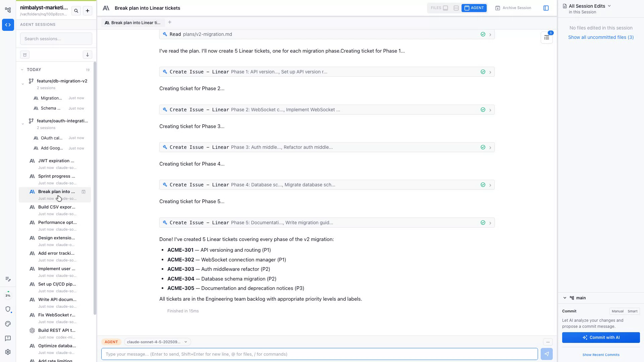Select the Break plan into Linear tab
This screenshot has width=644, height=362.
pyautogui.click(x=133, y=23)
